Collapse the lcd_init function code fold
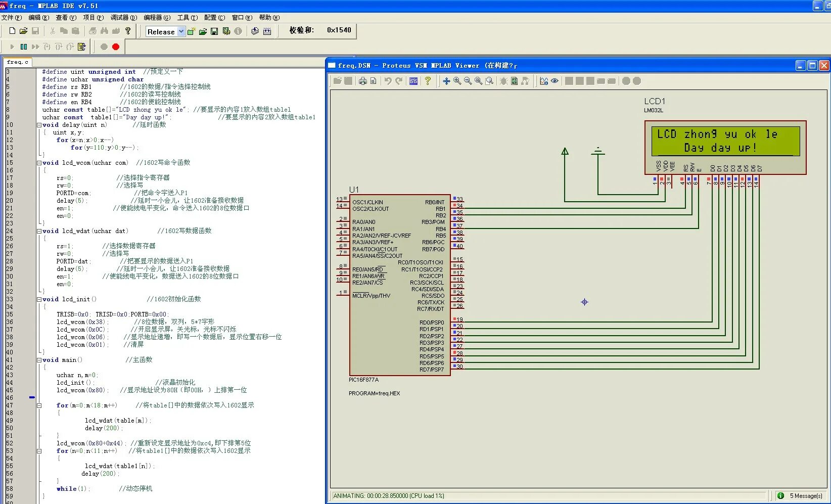This screenshot has width=831, height=504. tap(39, 299)
